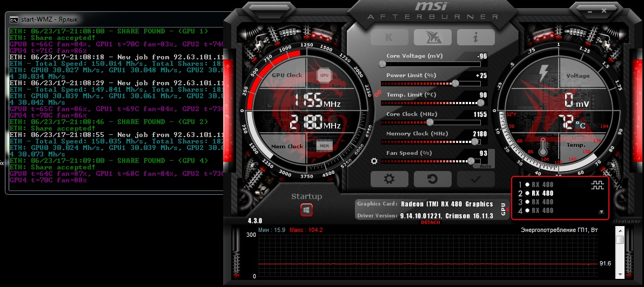The width and height of the screenshot is (644, 287).
Task: Click the Мин : 15.9 graph label
Action: pos(271,230)
